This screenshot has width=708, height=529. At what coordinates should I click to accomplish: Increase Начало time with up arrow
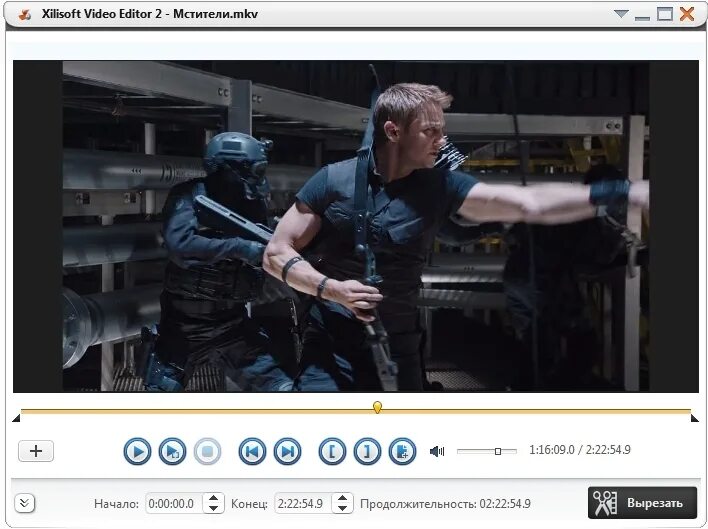click(x=213, y=498)
